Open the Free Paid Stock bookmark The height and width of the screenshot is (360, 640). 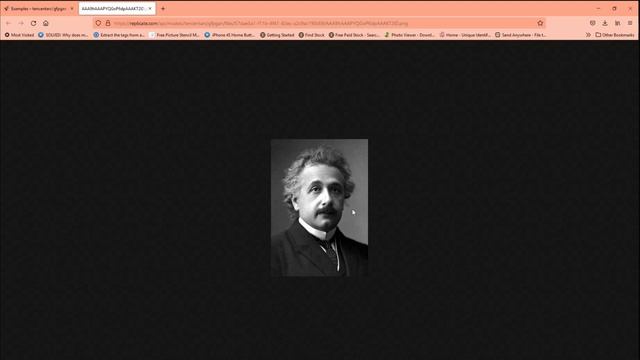(x=354, y=35)
